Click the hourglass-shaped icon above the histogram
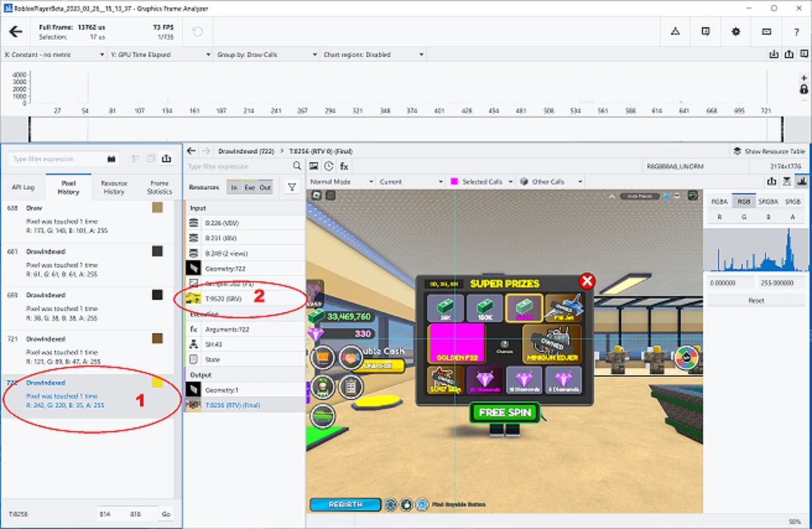The image size is (812, 529). 787,181
